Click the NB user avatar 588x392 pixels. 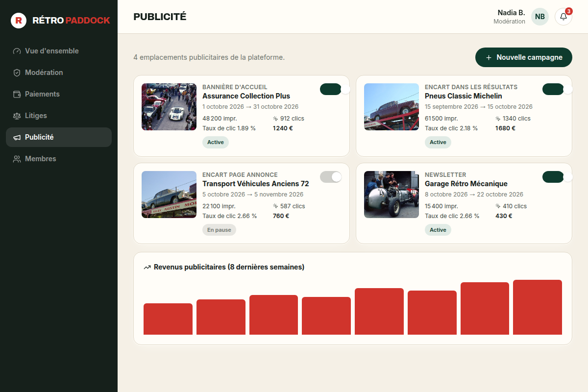click(540, 17)
